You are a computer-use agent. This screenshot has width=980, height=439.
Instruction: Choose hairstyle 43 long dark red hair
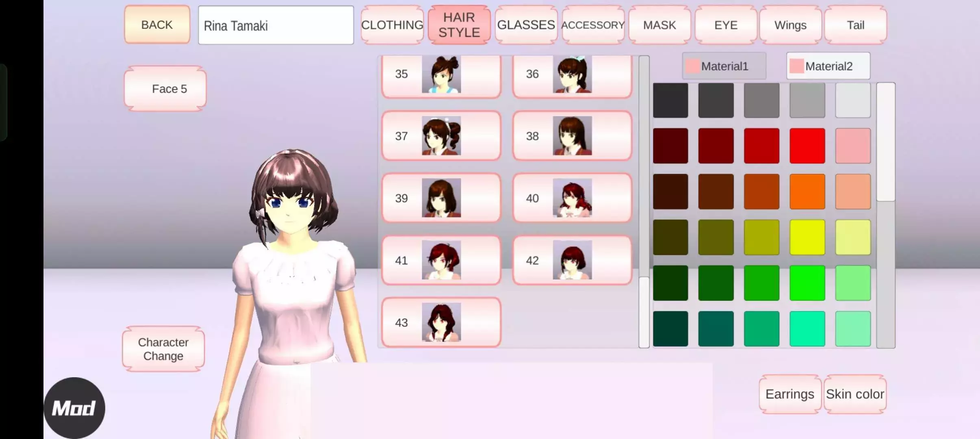pos(441,322)
